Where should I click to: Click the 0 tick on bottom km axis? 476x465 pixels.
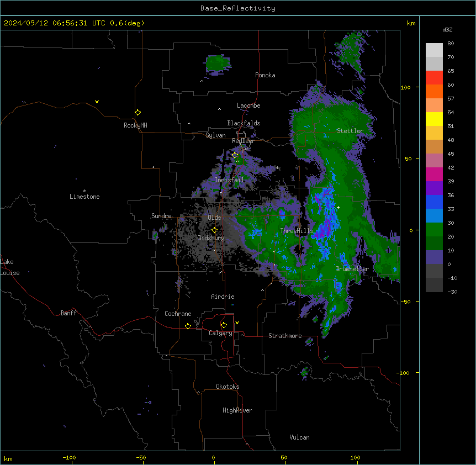213,458
